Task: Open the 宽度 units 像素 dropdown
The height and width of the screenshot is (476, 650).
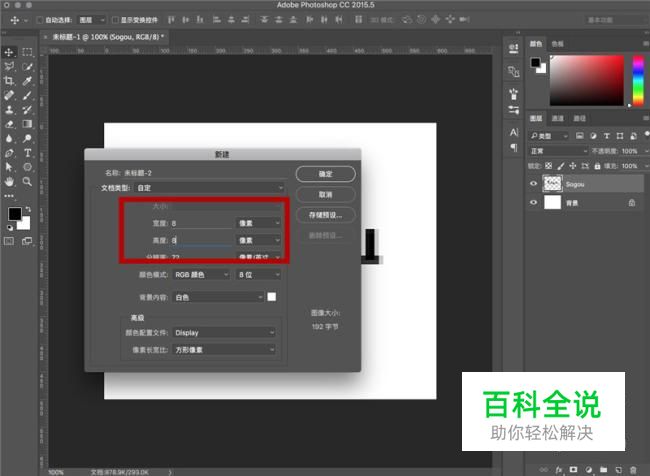Action: 258,223
